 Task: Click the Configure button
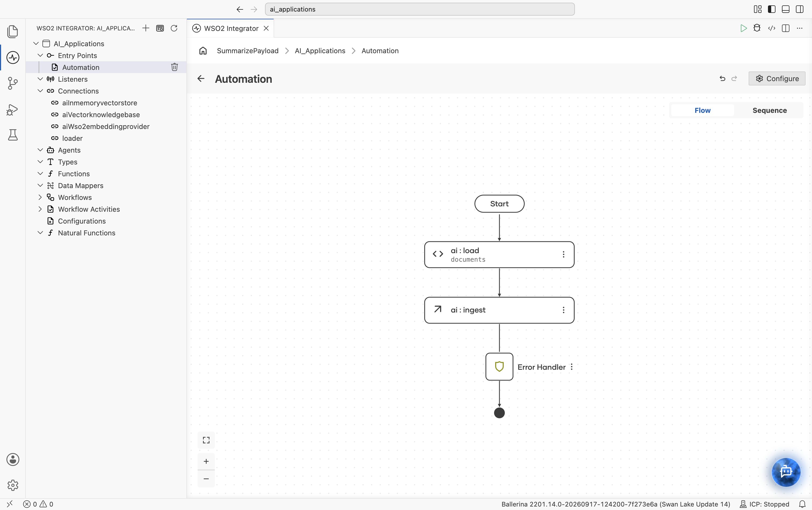pyautogui.click(x=777, y=78)
